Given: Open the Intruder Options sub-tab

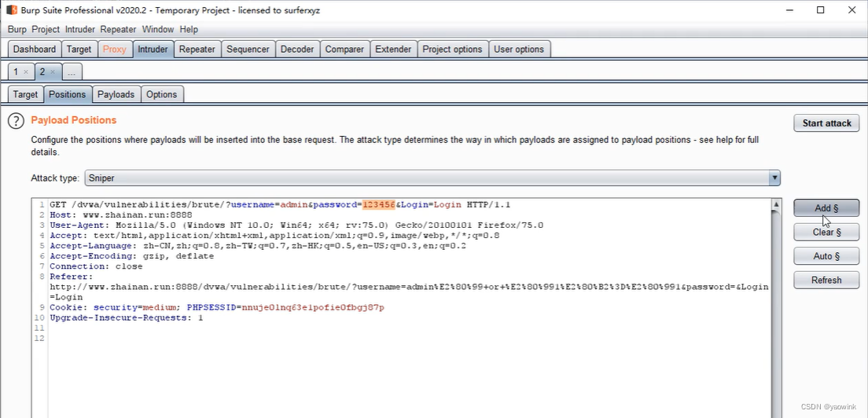Looking at the screenshot, I should click(x=162, y=94).
